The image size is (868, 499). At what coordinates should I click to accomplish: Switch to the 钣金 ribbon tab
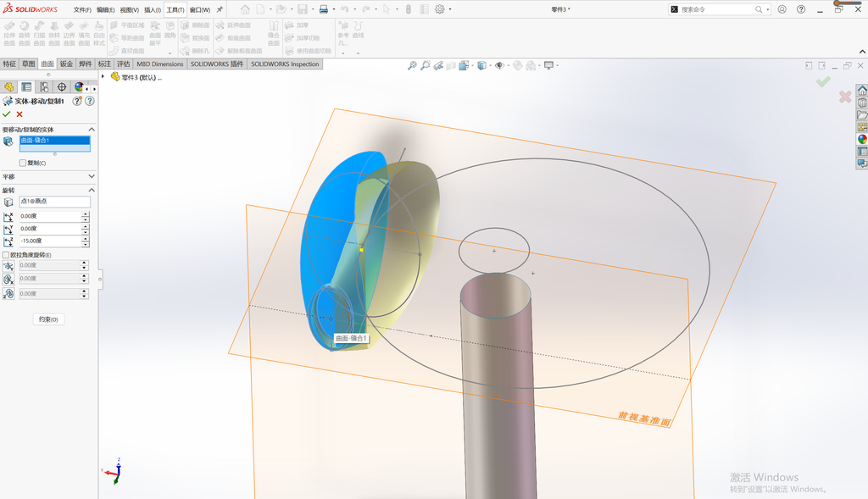coord(66,64)
